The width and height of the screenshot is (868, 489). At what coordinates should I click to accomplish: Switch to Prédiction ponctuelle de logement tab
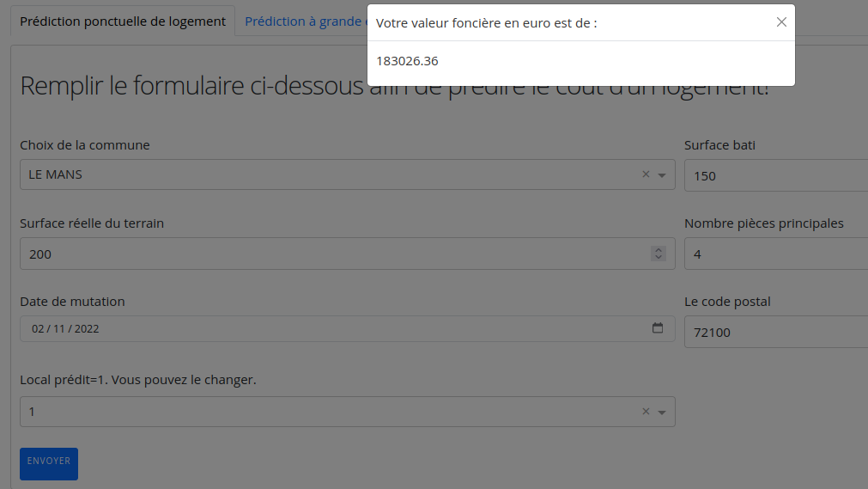123,21
